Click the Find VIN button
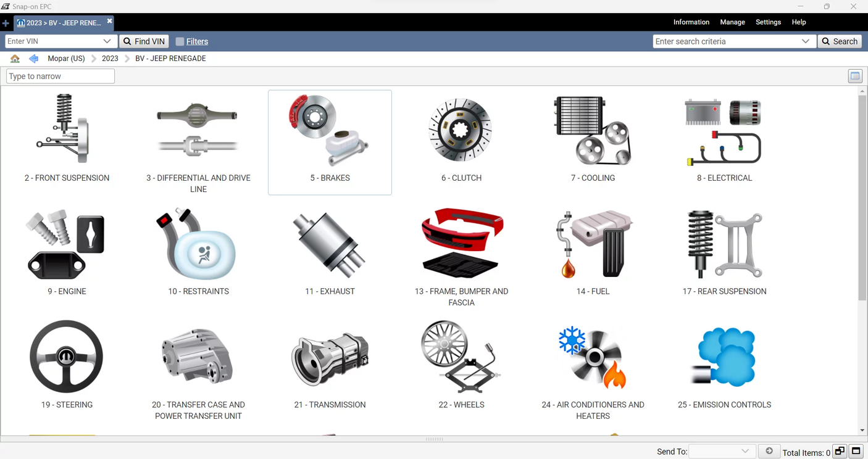Image resolution: width=868 pixels, height=459 pixels. (144, 41)
